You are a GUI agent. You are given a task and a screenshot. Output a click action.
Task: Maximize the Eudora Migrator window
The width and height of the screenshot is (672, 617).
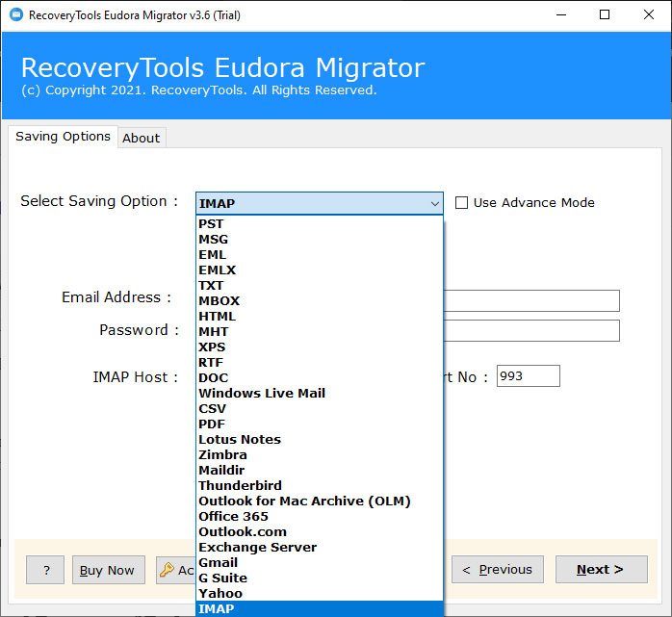pyautogui.click(x=605, y=15)
